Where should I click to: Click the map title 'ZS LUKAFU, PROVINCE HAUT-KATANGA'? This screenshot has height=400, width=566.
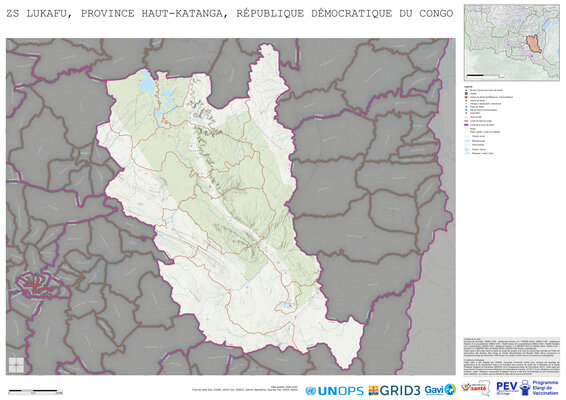click(x=114, y=14)
